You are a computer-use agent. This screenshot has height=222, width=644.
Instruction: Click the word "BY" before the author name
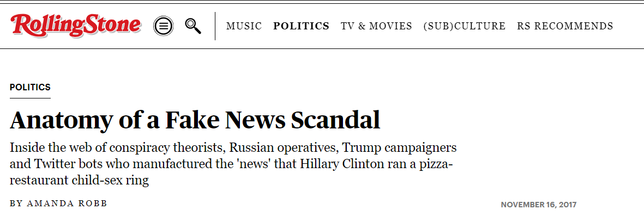coord(16,203)
